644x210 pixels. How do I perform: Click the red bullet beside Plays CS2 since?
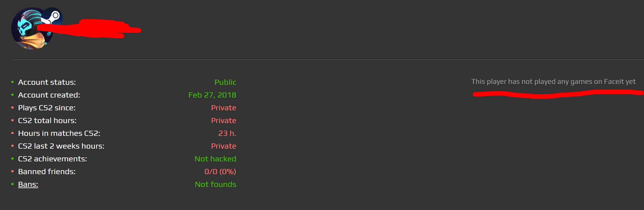[x=12, y=108]
